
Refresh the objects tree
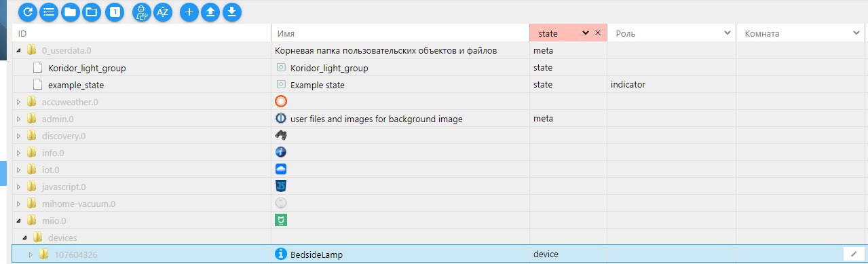point(27,12)
